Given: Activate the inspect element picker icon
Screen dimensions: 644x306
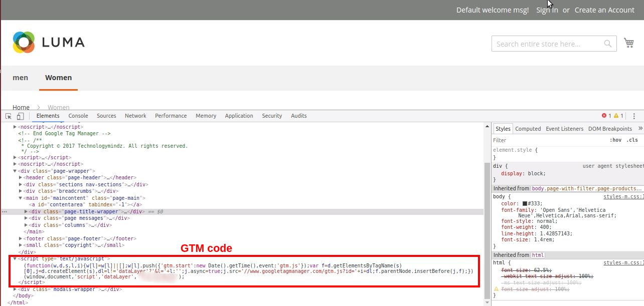Looking at the screenshot, I should pyautogui.click(x=9, y=116).
